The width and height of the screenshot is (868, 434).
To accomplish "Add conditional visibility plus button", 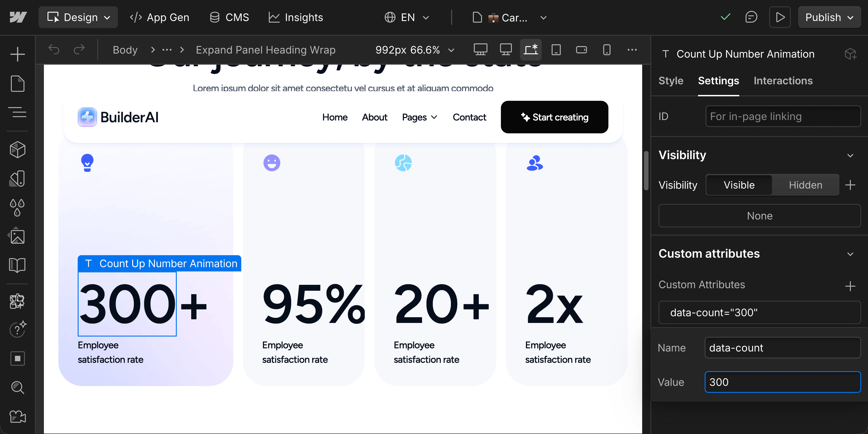I will (851, 185).
